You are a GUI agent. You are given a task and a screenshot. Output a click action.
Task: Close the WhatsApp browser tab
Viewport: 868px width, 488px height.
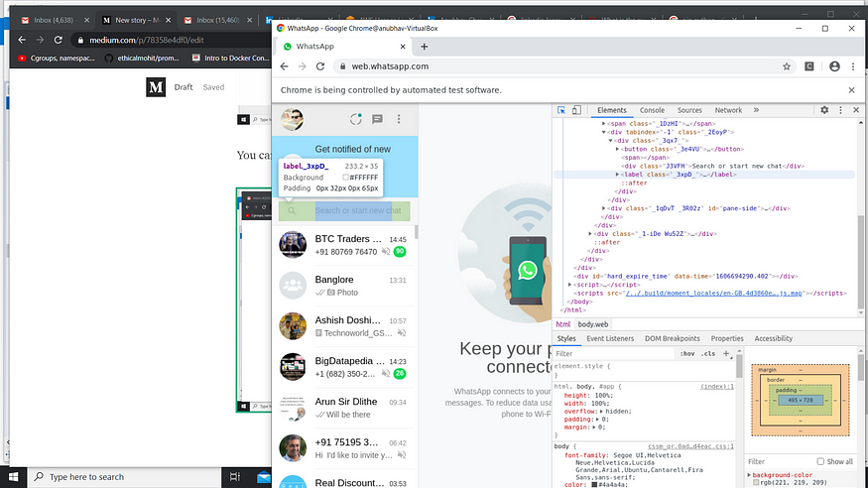tap(403, 47)
